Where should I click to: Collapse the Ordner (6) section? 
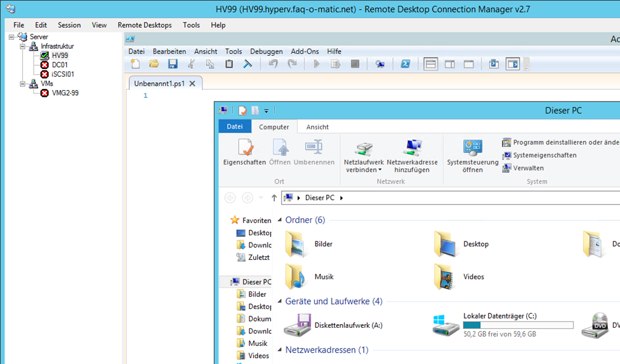click(280, 220)
